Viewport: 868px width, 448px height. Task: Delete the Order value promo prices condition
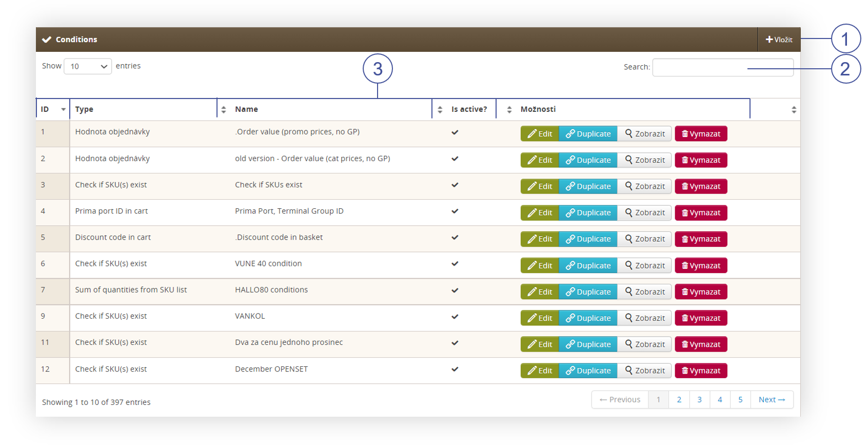coord(701,134)
